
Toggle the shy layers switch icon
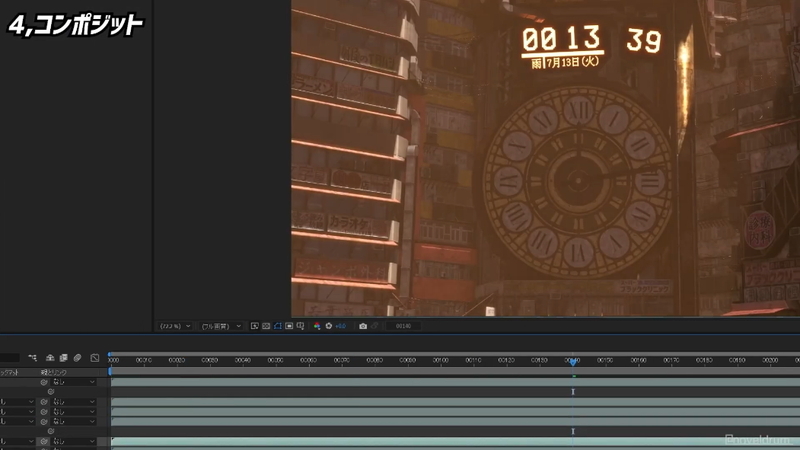pos(50,358)
